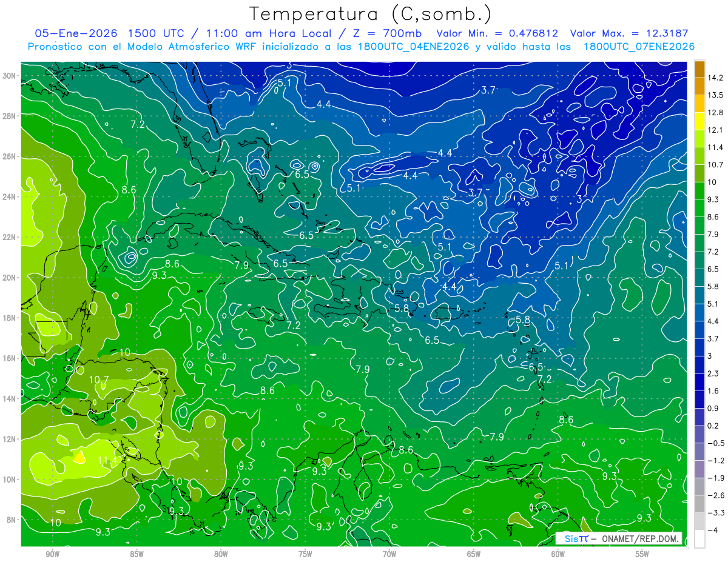
Task: Click the 75W longitude axis label
Action: tap(305, 554)
